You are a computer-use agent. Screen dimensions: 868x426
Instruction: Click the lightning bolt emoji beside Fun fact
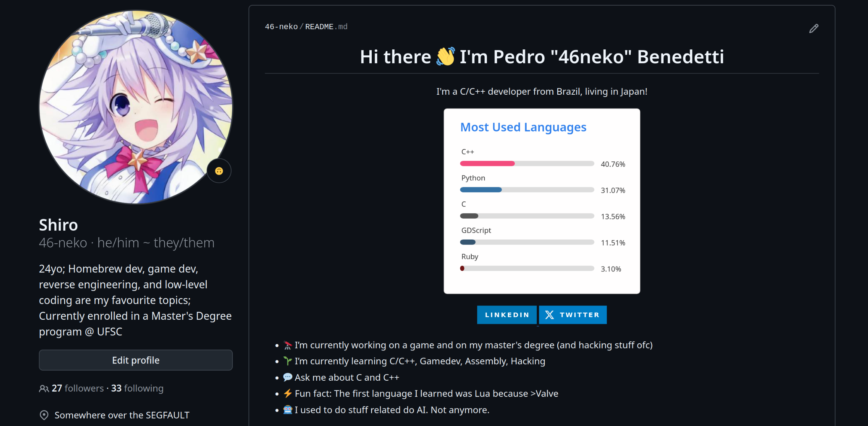pyautogui.click(x=287, y=393)
